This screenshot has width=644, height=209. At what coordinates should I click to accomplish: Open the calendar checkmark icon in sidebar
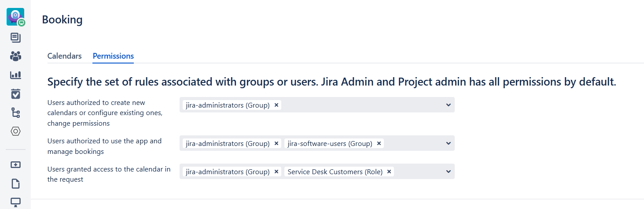click(15, 94)
